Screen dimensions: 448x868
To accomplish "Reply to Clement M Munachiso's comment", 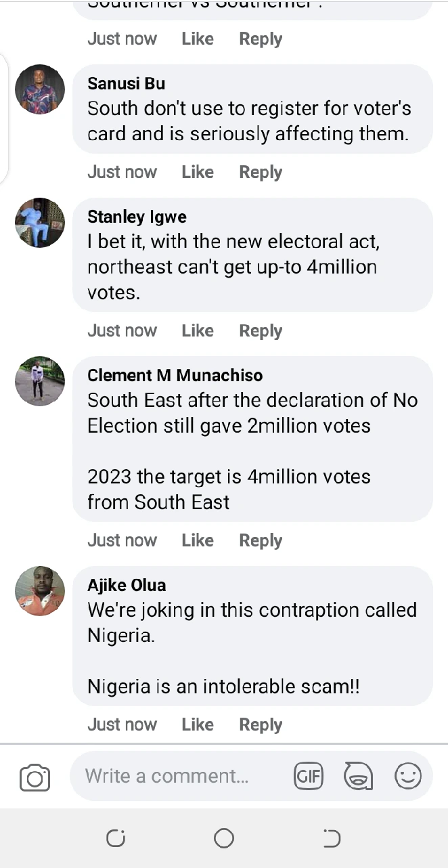I will click(261, 540).
